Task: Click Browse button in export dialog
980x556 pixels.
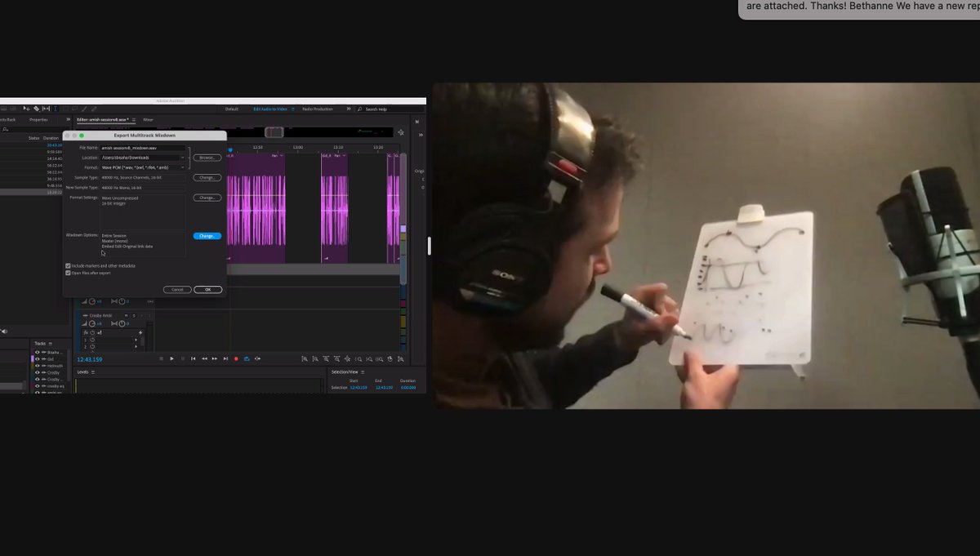Action: (207, 158)
